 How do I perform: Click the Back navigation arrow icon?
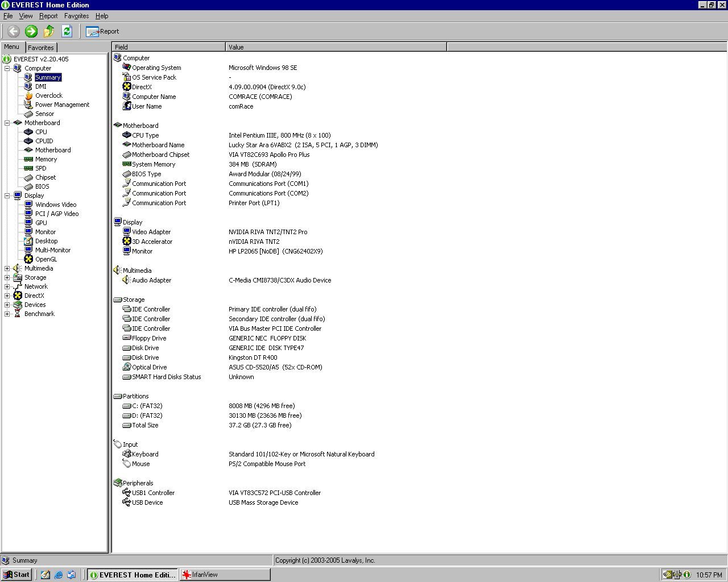coord(14,31)
